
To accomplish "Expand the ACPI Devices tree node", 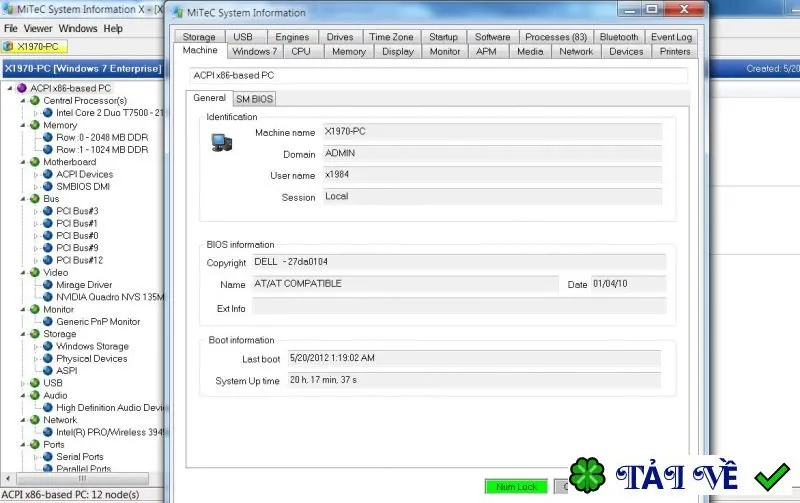I will click(x=36, y=174).
